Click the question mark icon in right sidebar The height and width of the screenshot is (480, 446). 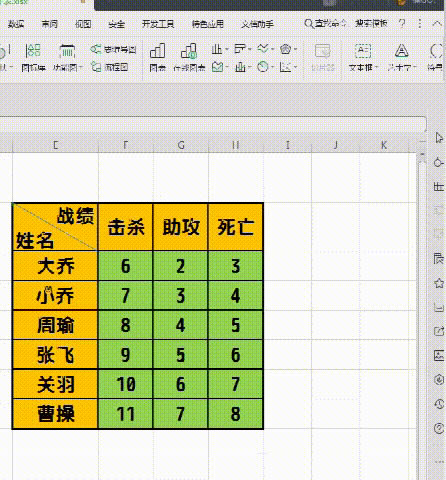click(x=439, y=428)
